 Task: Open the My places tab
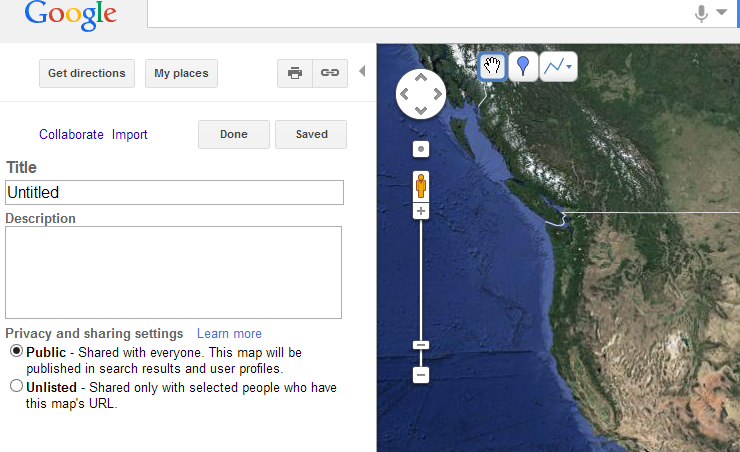point(181,73)
